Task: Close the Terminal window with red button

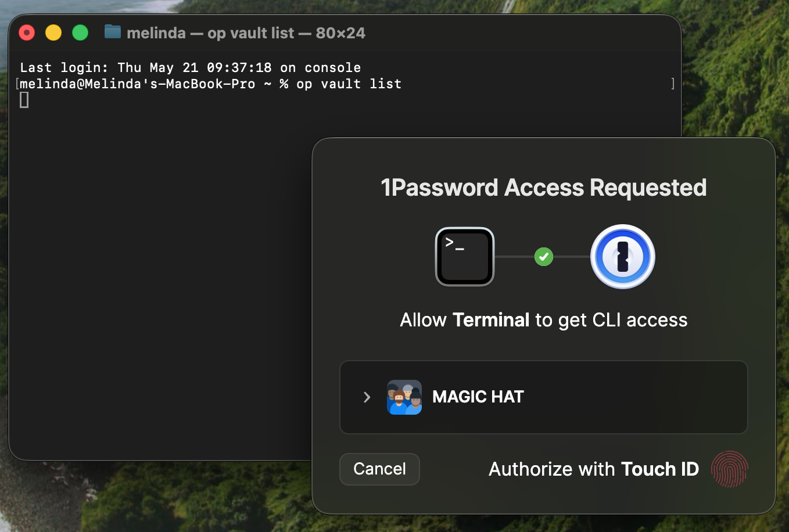Action: pos(27,33)
